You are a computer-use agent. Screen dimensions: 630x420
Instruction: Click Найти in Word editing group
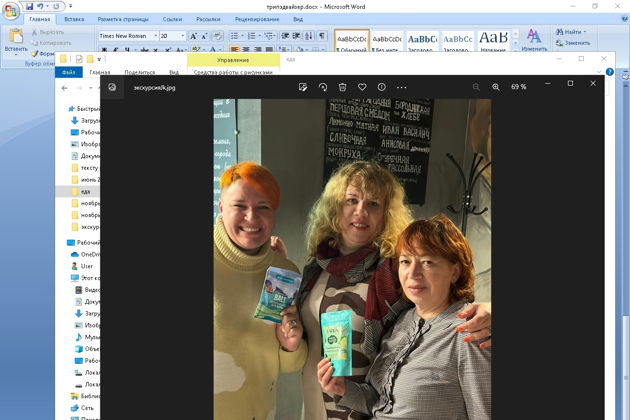tap(568, 32)
